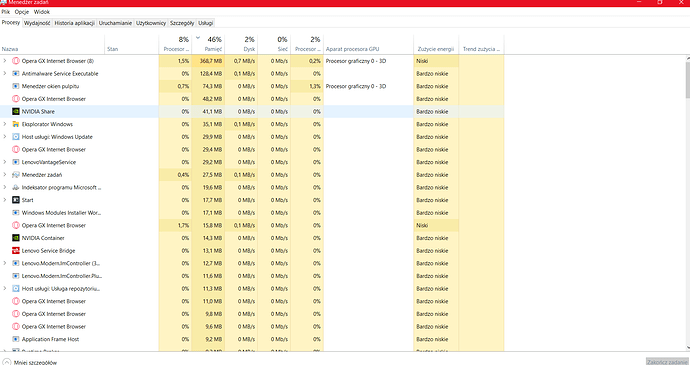Click the NVIDIA Share icon

click(x=16, y=111)
